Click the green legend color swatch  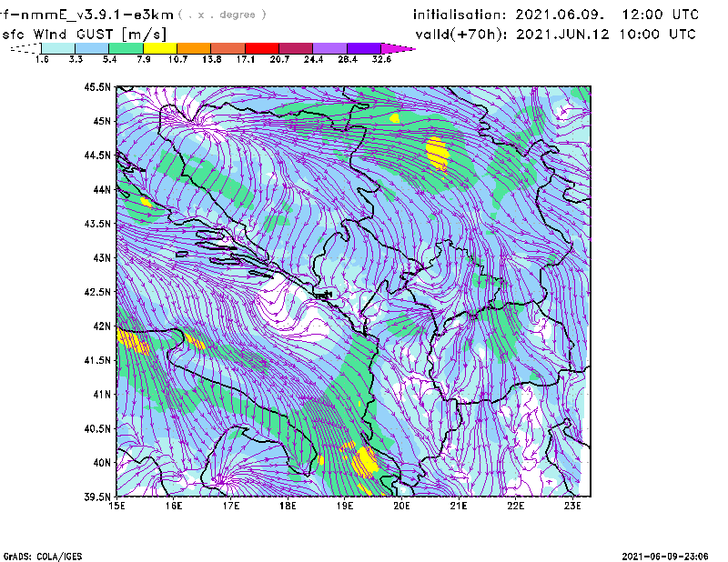click(x=126, y=48)
